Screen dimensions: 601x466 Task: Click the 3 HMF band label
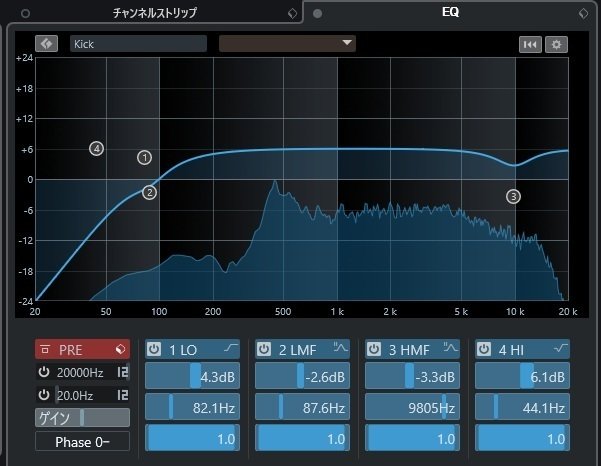pyautogui.click(x=409, y=350)
